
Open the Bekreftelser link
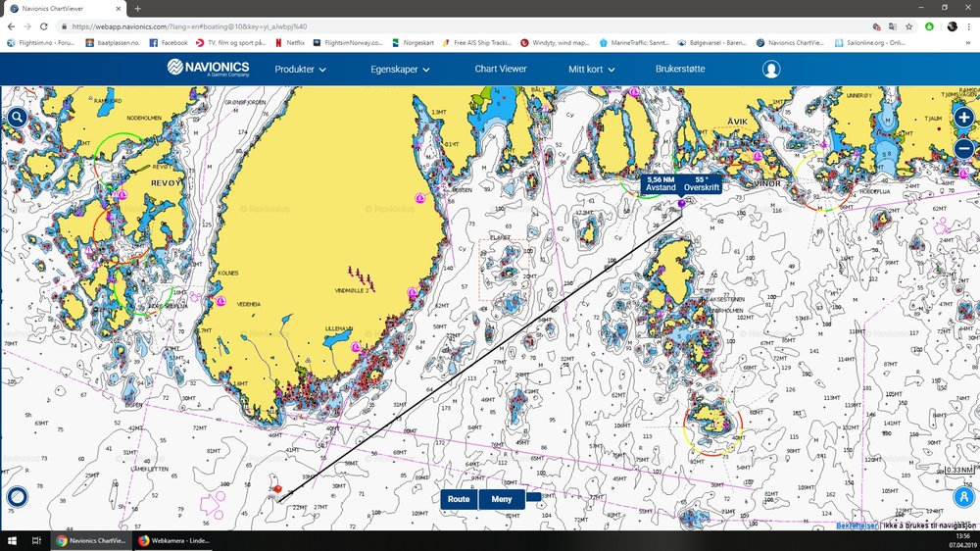[x=857, y=526]
